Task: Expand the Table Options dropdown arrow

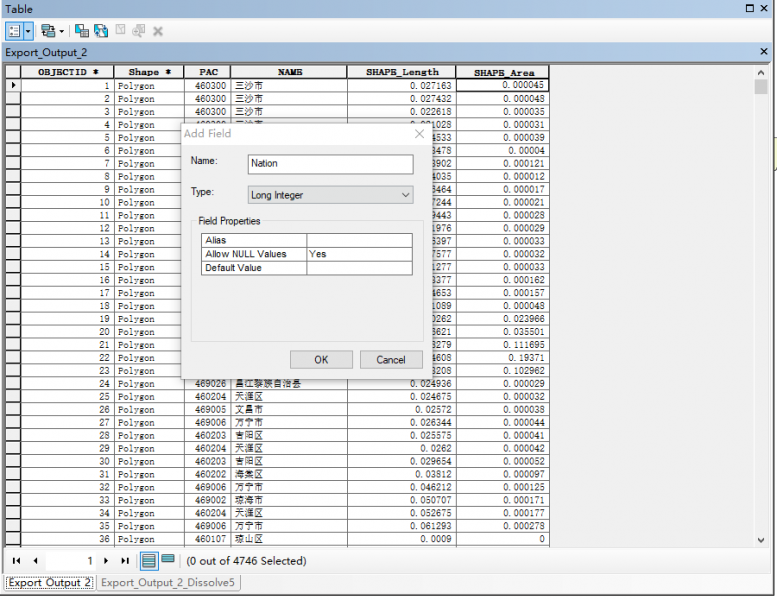Action: (x=27, y=31)
